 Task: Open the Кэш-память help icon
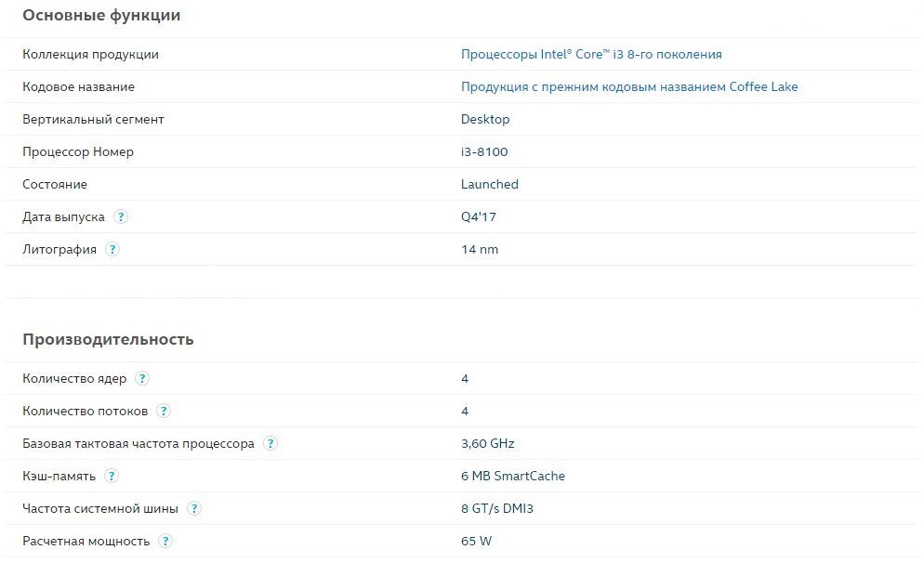coord(112,476)
